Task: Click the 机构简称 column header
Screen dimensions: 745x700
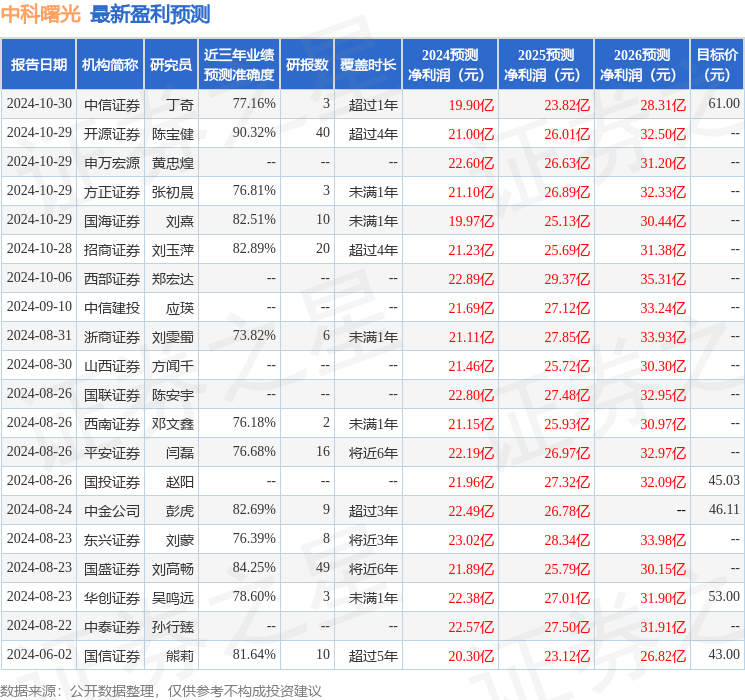Action: (x=110, y=65)
